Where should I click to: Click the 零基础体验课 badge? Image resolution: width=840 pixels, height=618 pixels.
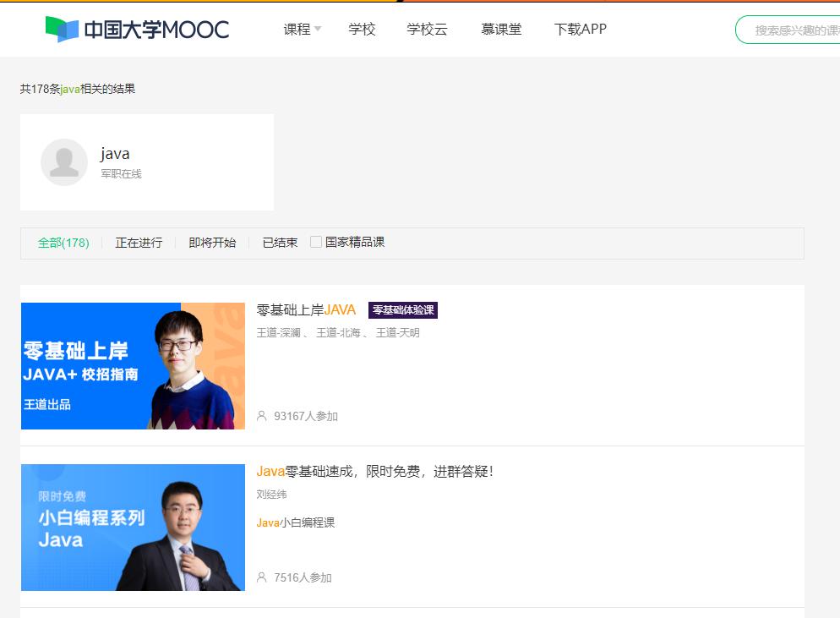pos(401,309)
